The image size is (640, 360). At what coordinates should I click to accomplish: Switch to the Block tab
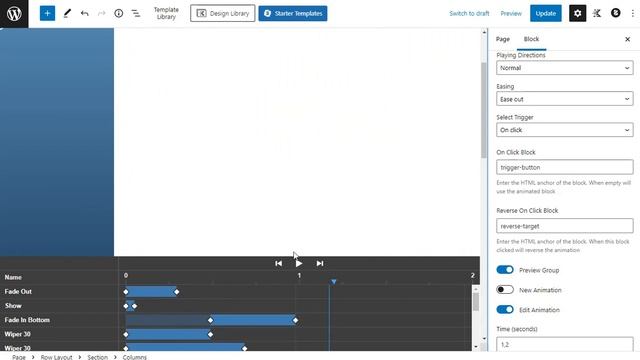(531, 39)
